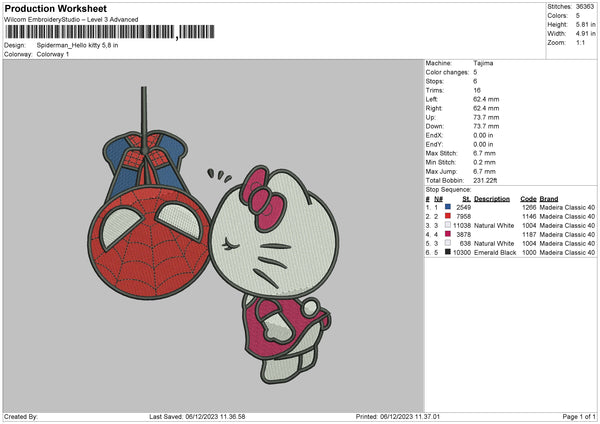The width and height of the screenshot is (600, 424).
Task: Click the Brand column header
Action: 551,198
